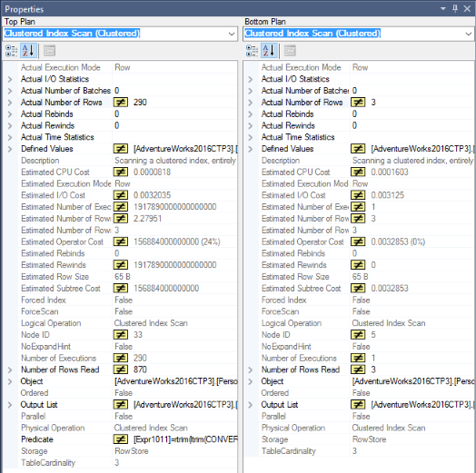Expand Number of Rows Read in Bottom Plan
This screenshot has width=476, height=473.
pos(251,370)
